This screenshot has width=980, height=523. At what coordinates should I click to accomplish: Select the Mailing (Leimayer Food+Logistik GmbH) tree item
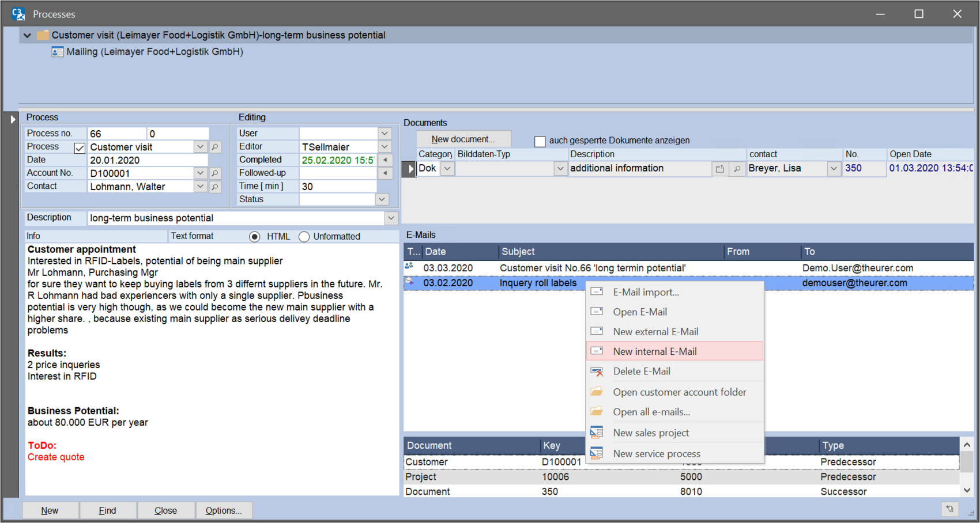154,52
